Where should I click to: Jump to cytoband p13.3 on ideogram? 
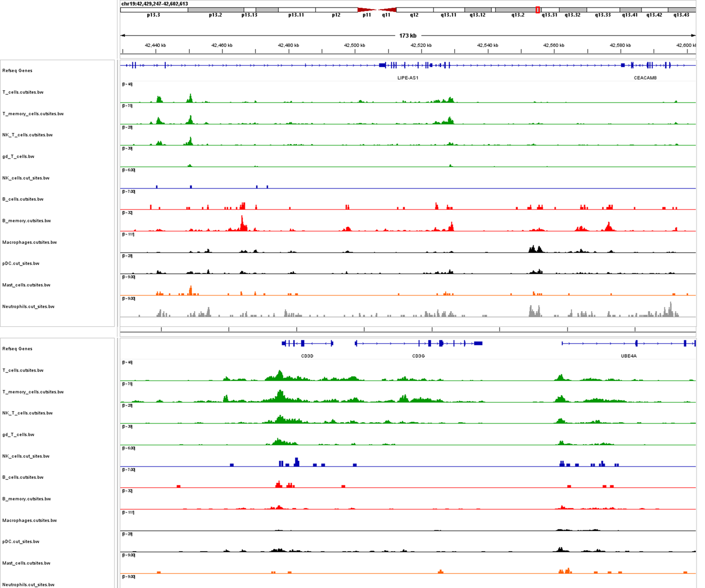(x=154, y=10)
